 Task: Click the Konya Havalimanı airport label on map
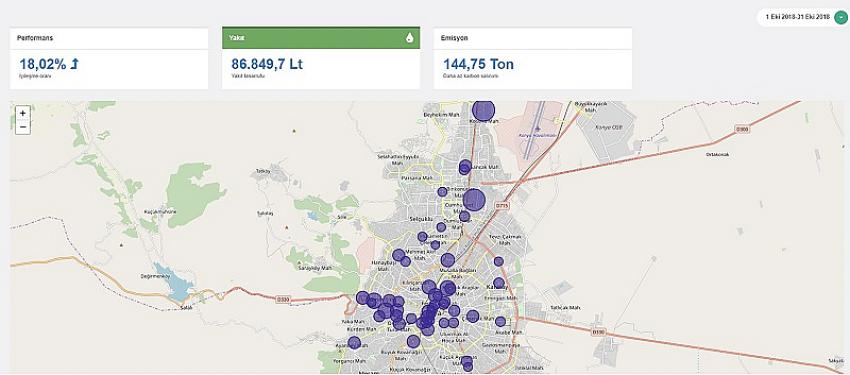[x=538, y=134]
